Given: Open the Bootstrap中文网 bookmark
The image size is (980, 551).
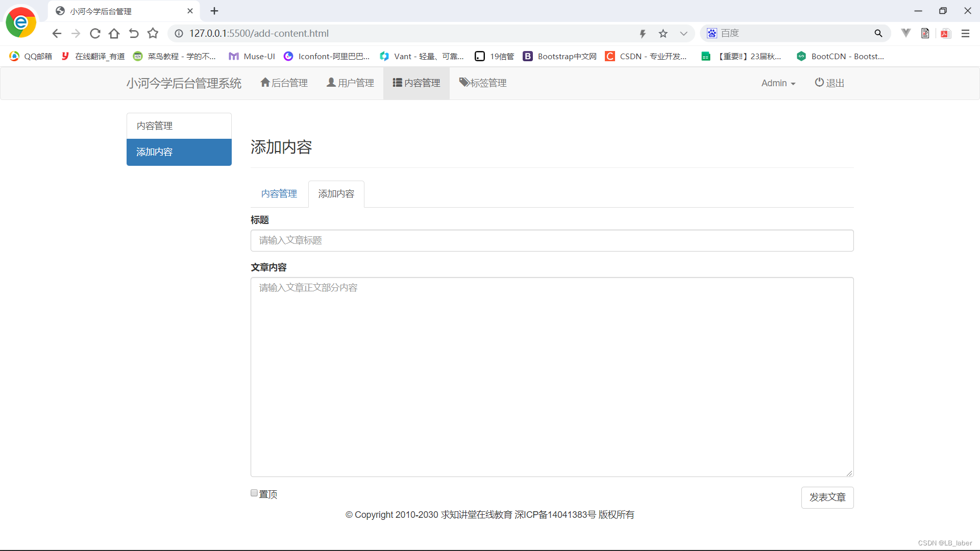Looking at the screenshot, I should 560,56.
